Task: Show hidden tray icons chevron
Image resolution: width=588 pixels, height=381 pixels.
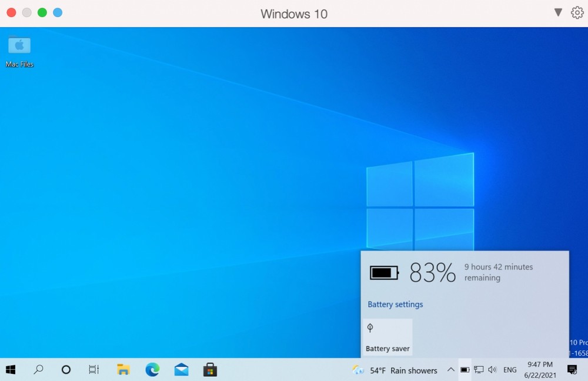Action: click(451, 370)
